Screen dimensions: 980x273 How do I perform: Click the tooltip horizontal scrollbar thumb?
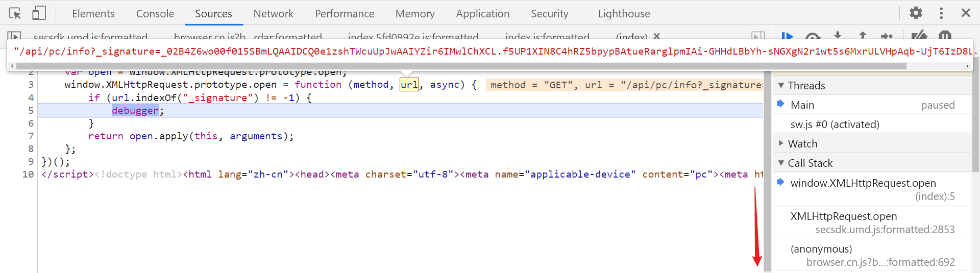461,66
